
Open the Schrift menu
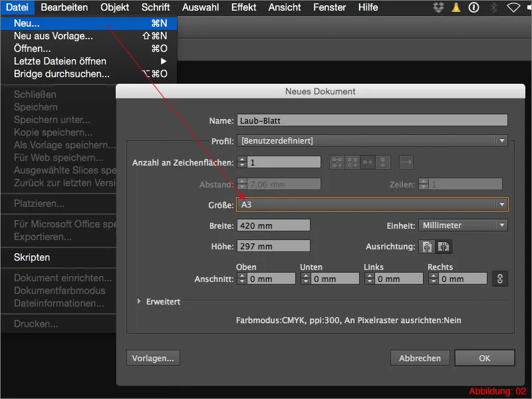point(156,7)
